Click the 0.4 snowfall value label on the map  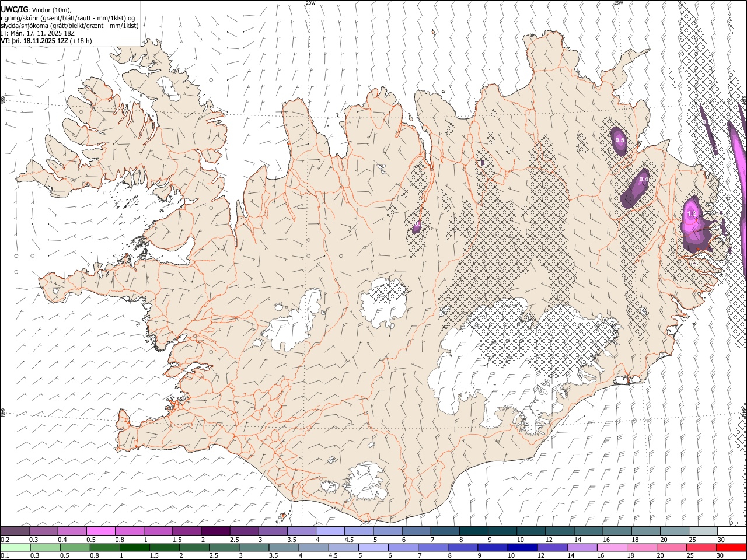(x=644, y=179)
